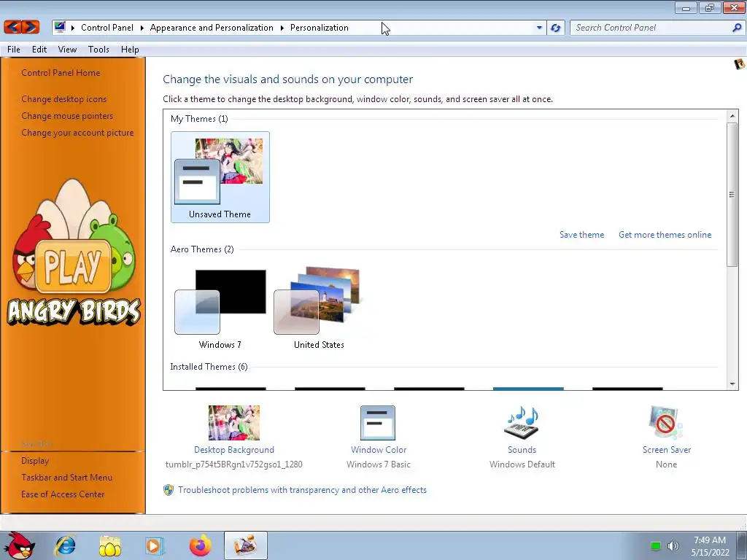Click the volume speaker tray icon
Screen dimensions: 747x560
click(x=673, y=546)
